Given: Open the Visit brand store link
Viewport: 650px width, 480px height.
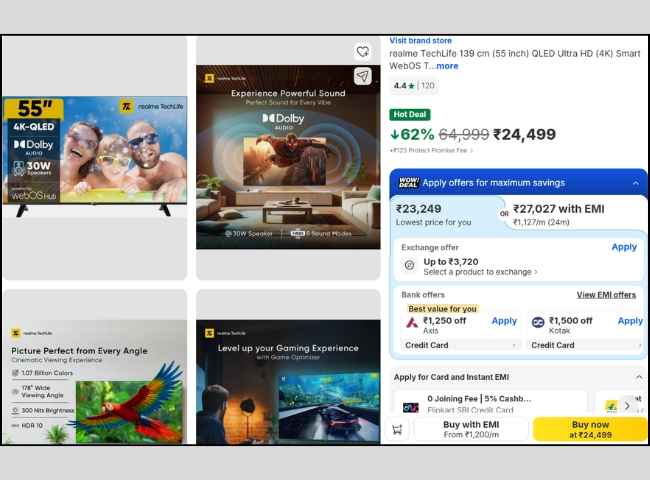Looking at the screenshot, I should (x=420, y=41).
